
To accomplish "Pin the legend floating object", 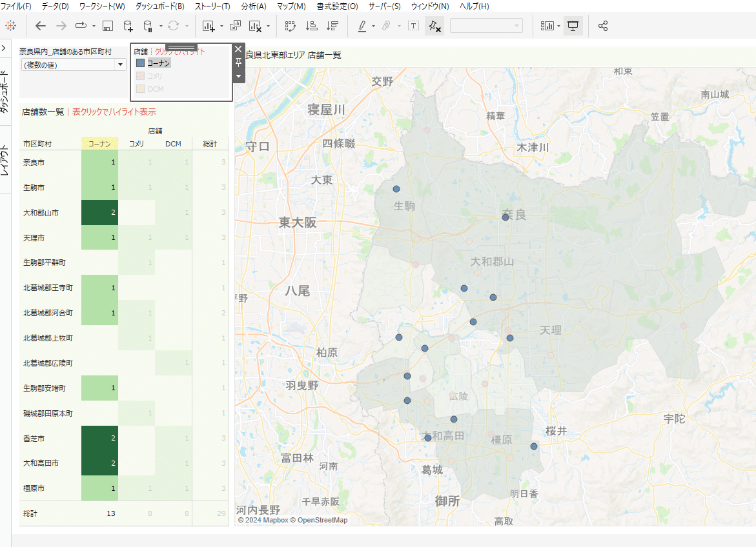I will tap(238, 62).
